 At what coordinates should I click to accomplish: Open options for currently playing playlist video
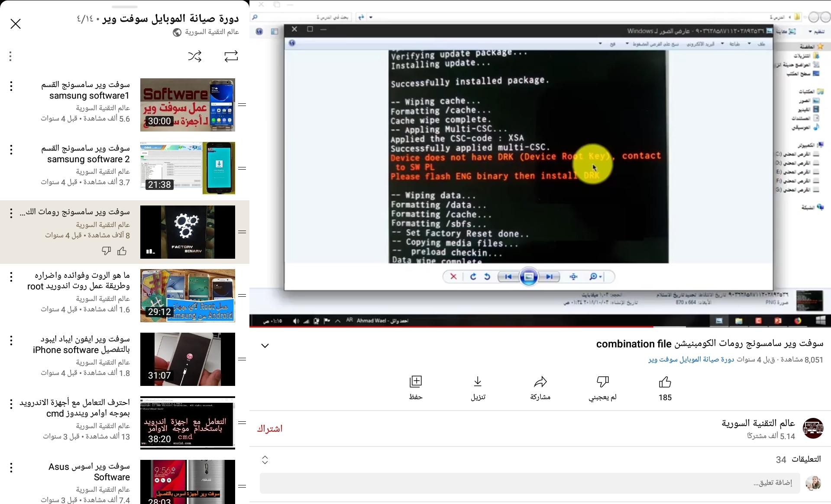click(x=11, y=213)
